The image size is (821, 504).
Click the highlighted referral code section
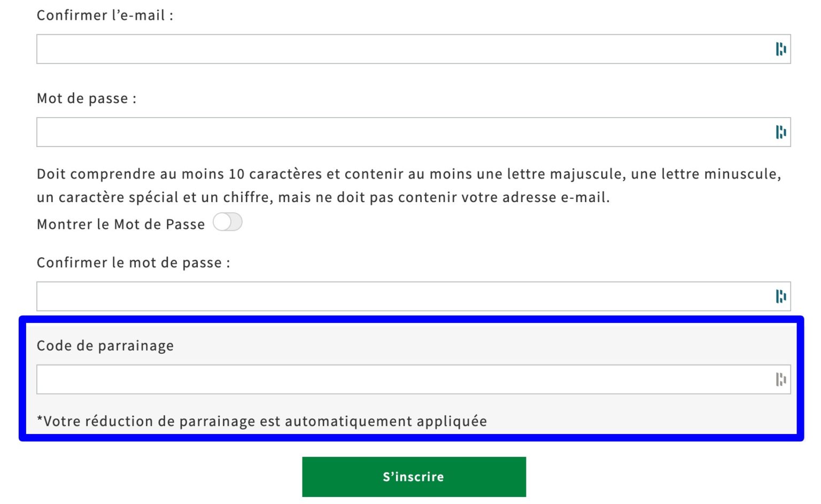click(x=410, y=378)
